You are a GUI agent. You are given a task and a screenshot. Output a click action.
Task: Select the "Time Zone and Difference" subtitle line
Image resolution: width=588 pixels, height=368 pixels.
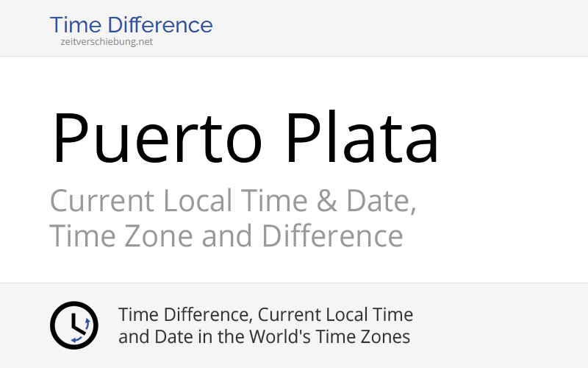226,237
